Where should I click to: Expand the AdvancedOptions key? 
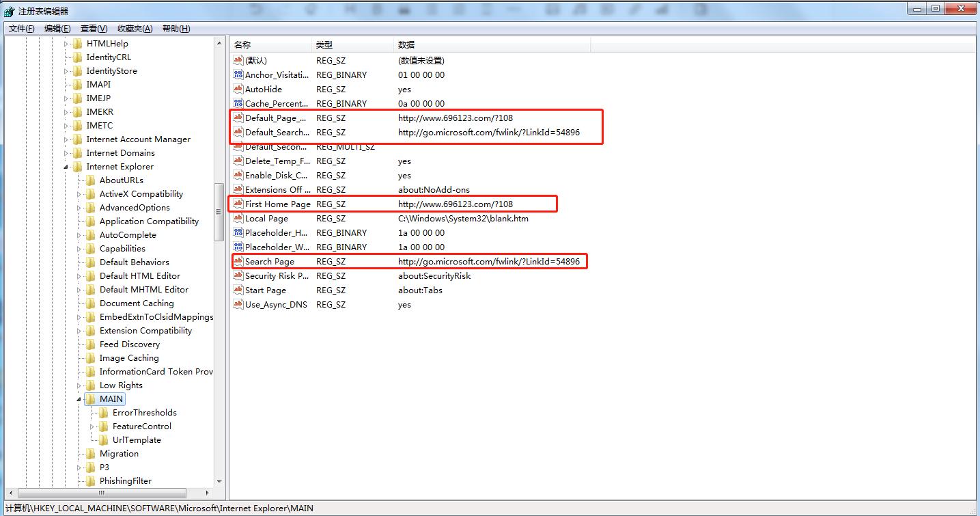(79, 208)
